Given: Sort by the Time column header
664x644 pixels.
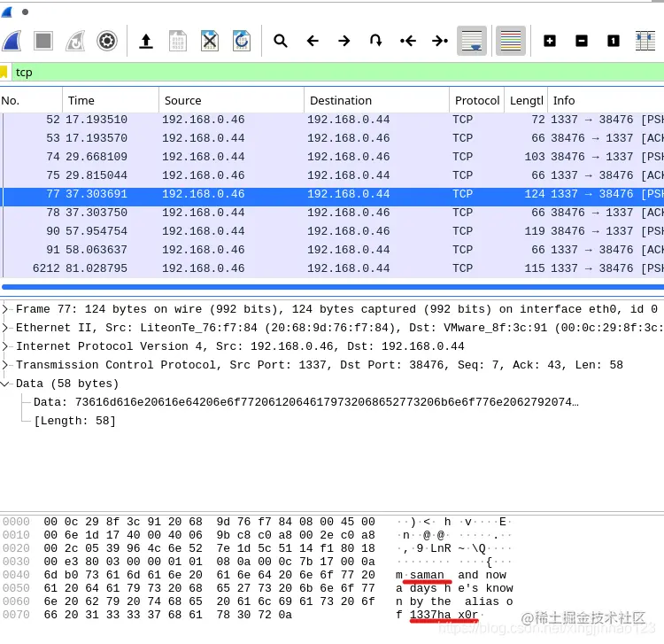Looking at the screenshot, I should coord(111,100).
